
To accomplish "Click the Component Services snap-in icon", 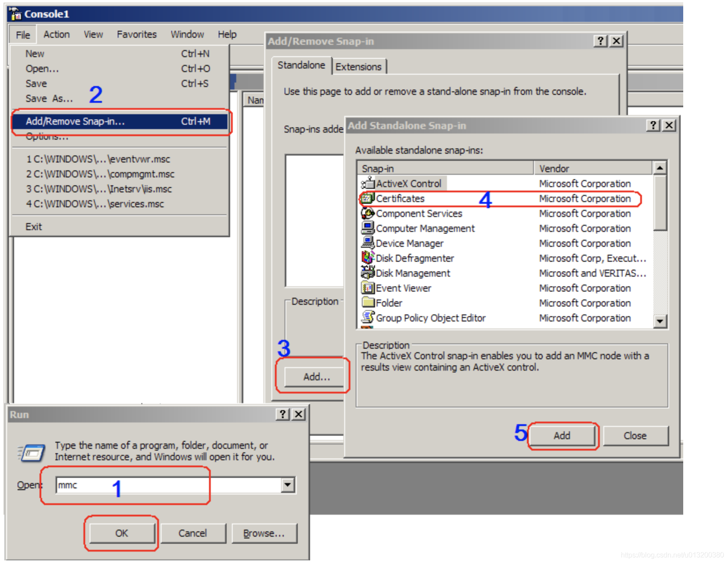I will 368,213.
